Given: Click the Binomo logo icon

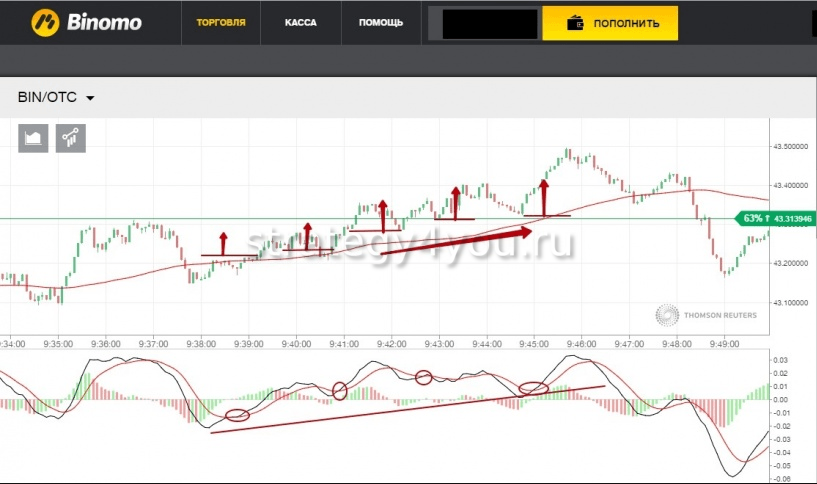Looking at the screenshot, I should (43, 21).
